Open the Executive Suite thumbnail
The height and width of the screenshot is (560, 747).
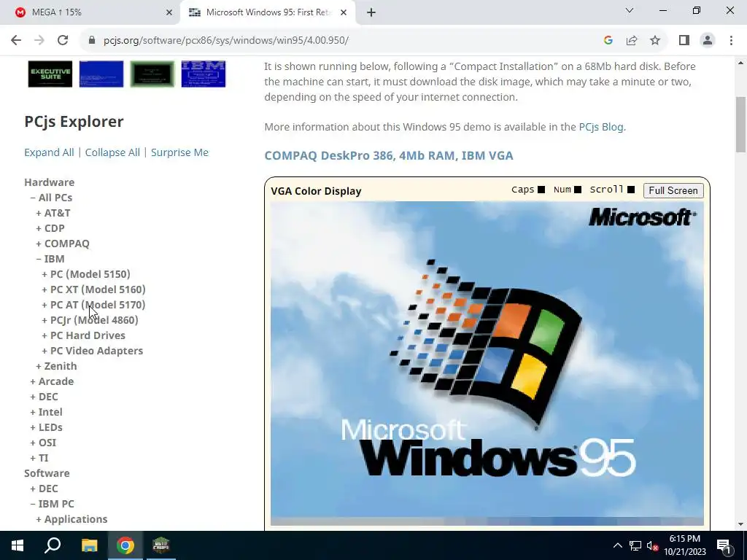click(x=50, y=74)
